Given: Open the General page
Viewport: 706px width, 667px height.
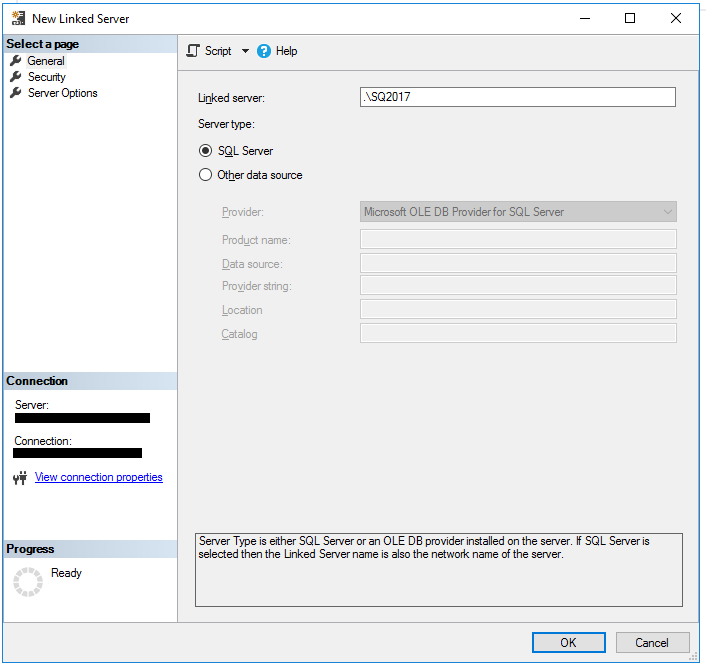Looking at the screenshot, I should 46,61.
